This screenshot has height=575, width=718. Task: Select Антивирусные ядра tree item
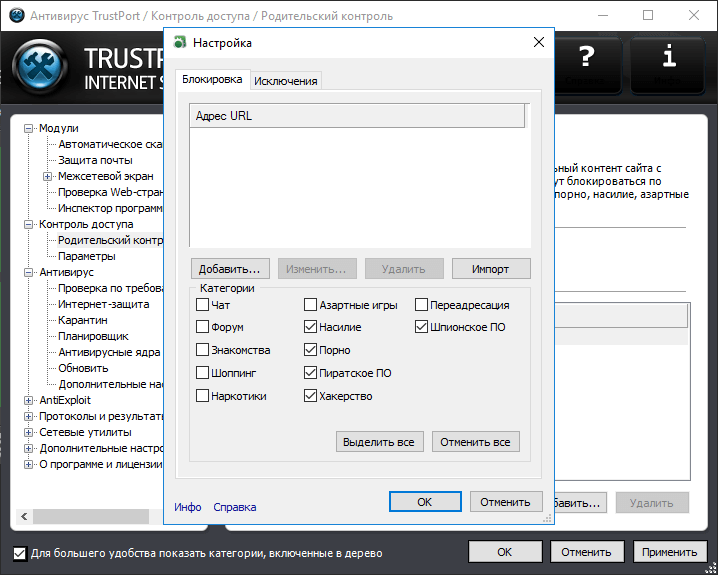pos(109,353)
